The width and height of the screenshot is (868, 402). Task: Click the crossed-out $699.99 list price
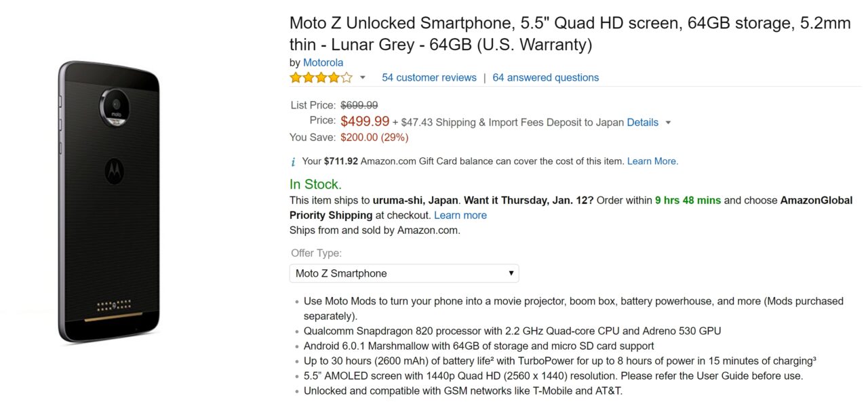point(359,105)
